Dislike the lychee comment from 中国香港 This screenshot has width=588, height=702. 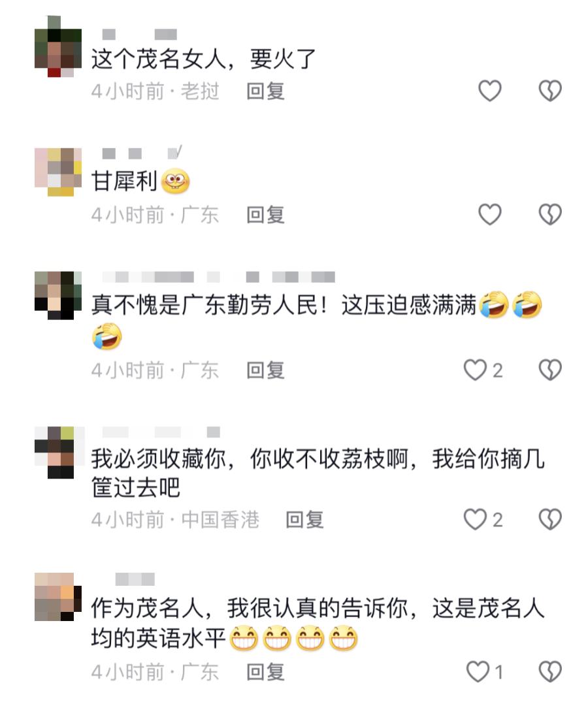point(549,519)
